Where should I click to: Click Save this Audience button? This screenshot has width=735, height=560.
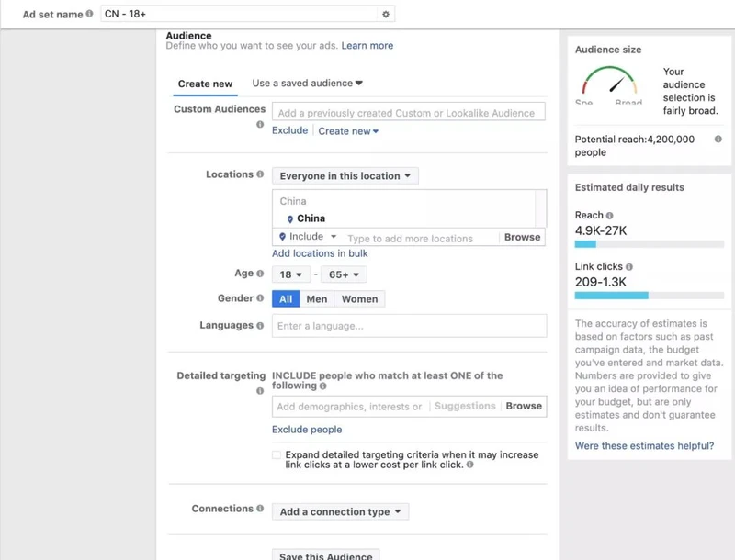pyautogui.click(x=326, y=555)
